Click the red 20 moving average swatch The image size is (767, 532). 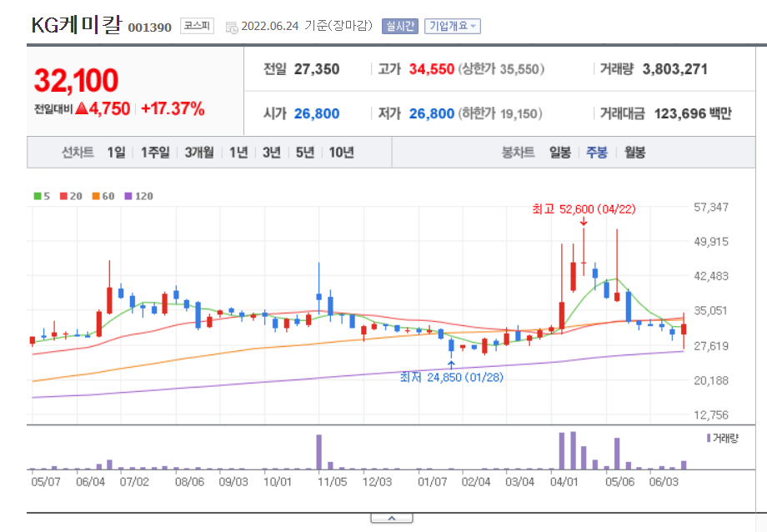[63, 196]
